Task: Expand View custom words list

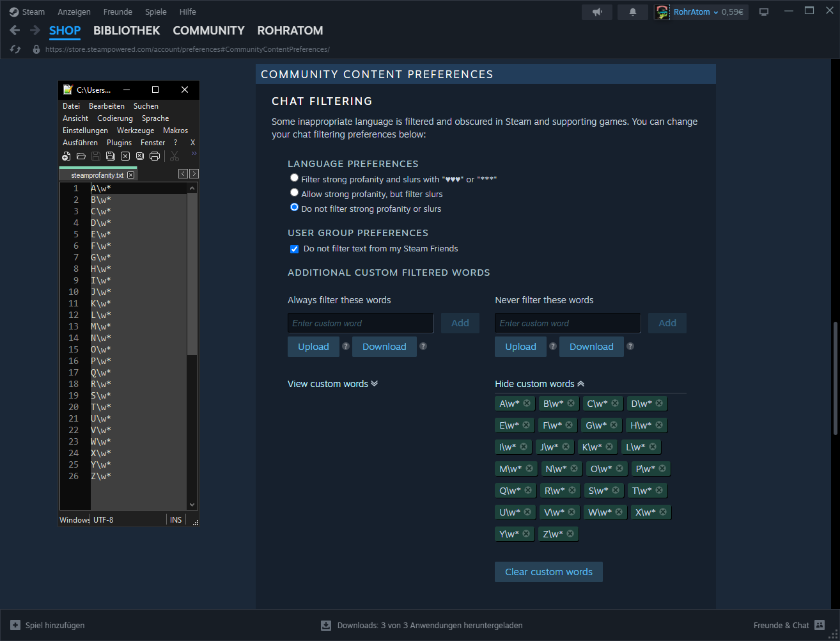Action: tap(332, 384)
